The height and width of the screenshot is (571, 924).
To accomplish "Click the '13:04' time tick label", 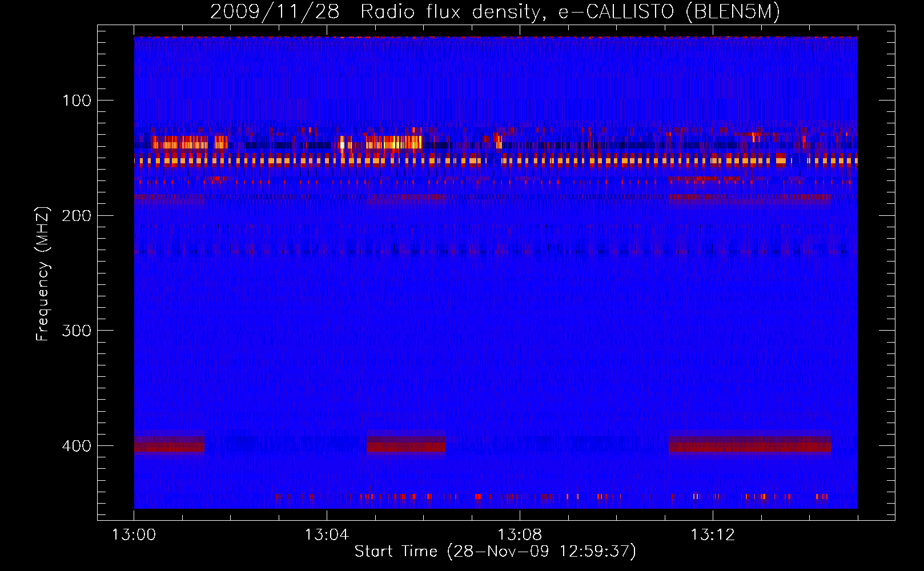I will pyautogui.click(x=327, y=535).
